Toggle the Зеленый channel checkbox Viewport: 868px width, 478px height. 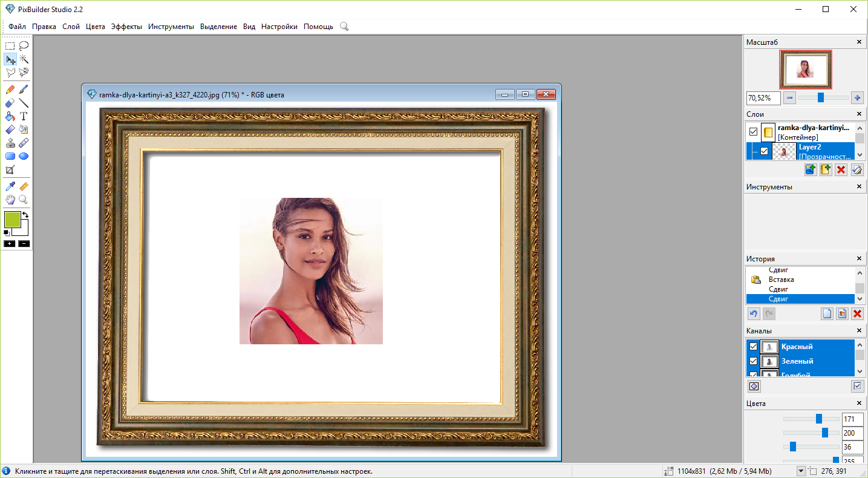(753, 361)
